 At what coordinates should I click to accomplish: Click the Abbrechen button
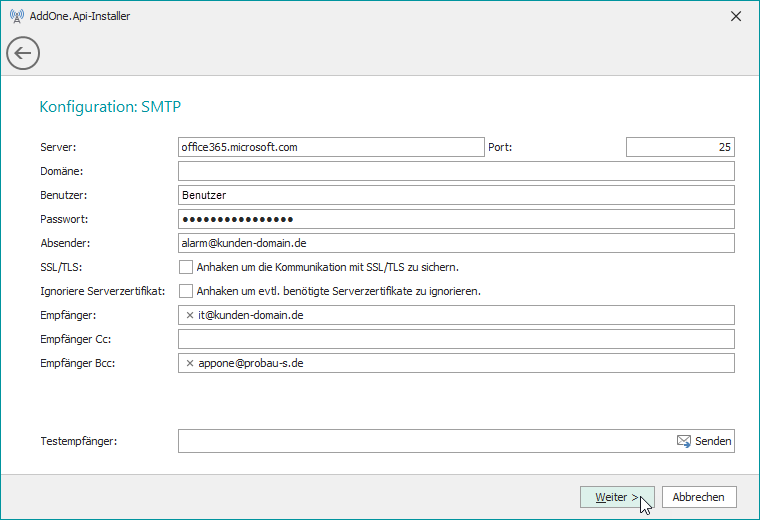click(699, 497)
